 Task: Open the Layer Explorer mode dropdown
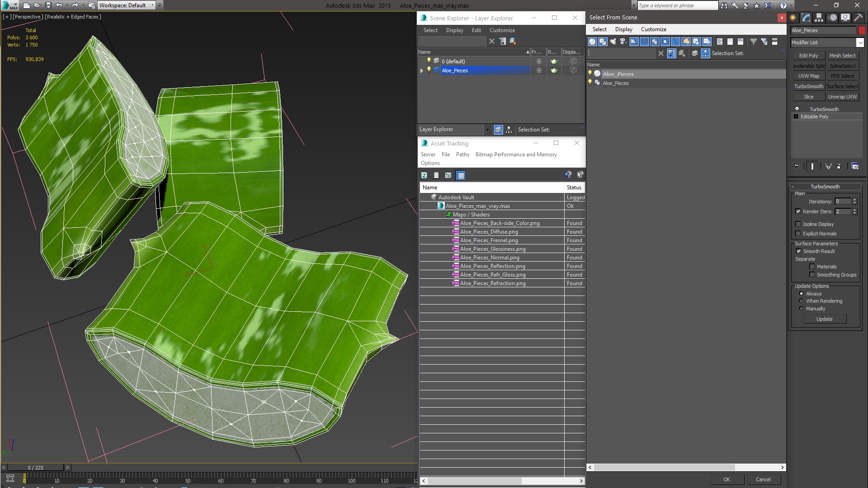(x=487, y=130)
